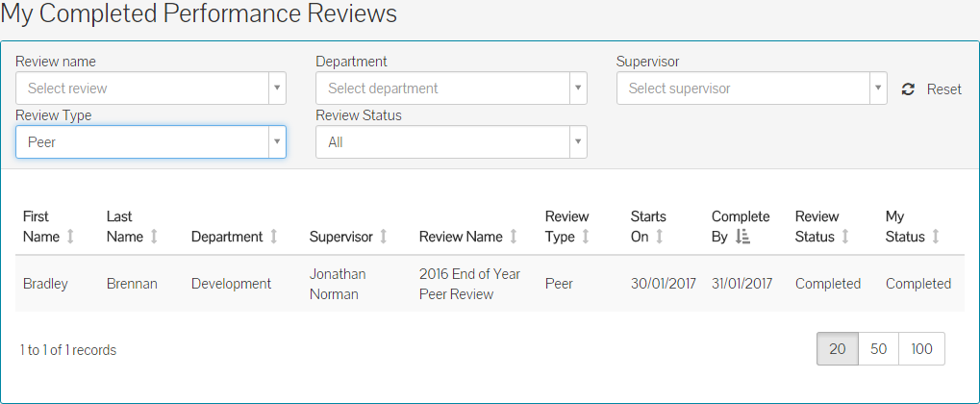Set page size to 50 records
980x404 pixels.
(878, 349)
